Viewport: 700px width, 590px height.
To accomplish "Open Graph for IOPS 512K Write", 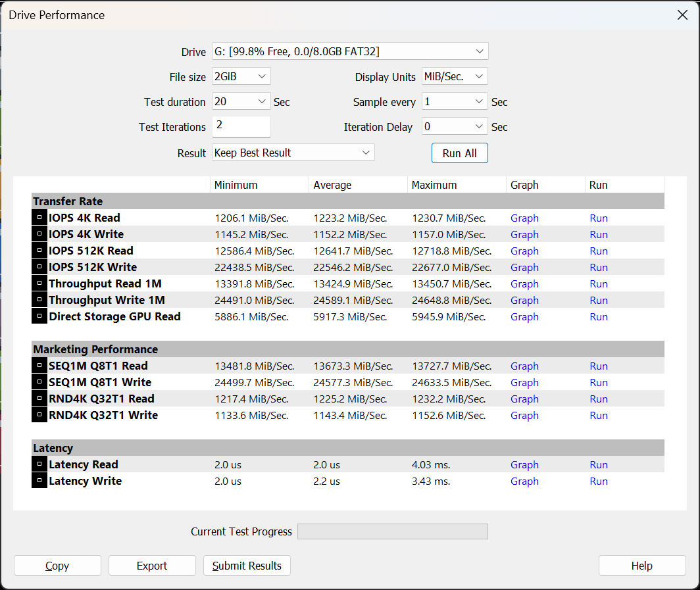I will pyautogui.click(x=524, y=267).
